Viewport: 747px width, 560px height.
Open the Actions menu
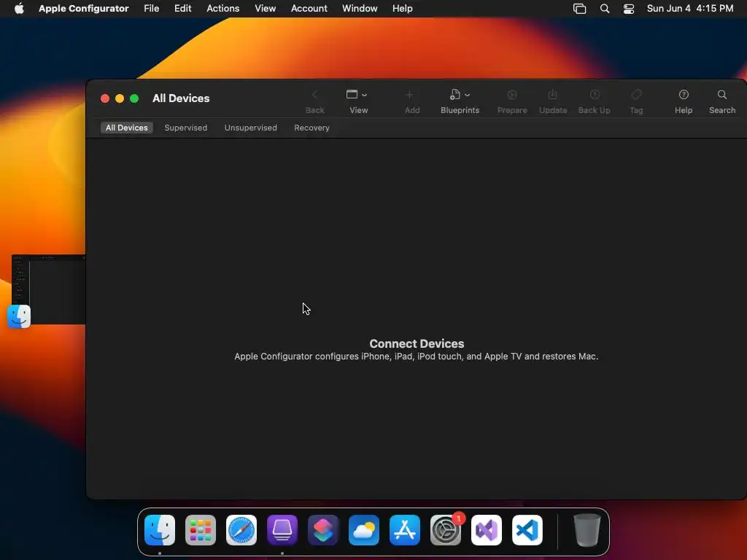point(222,8)
